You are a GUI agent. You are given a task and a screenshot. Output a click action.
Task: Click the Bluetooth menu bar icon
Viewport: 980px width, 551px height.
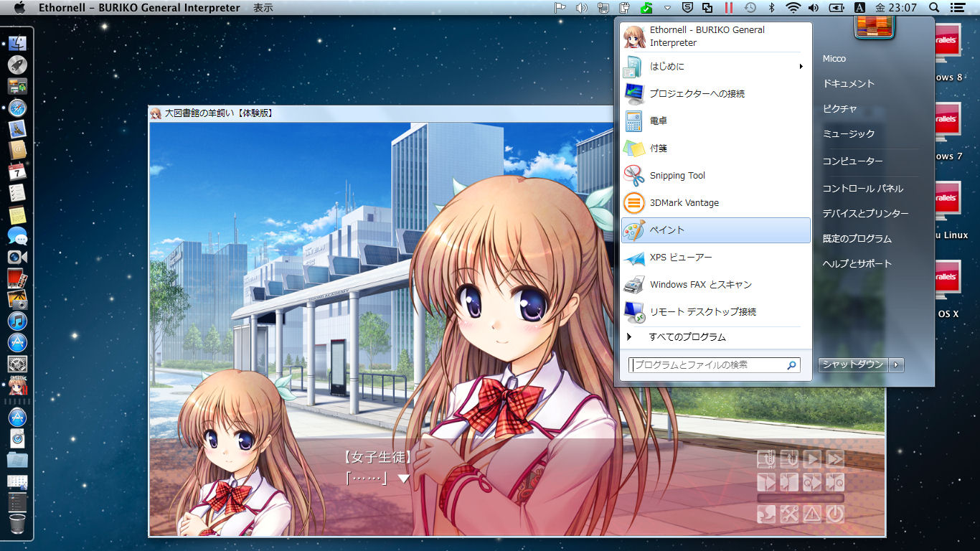pos(772,8)
